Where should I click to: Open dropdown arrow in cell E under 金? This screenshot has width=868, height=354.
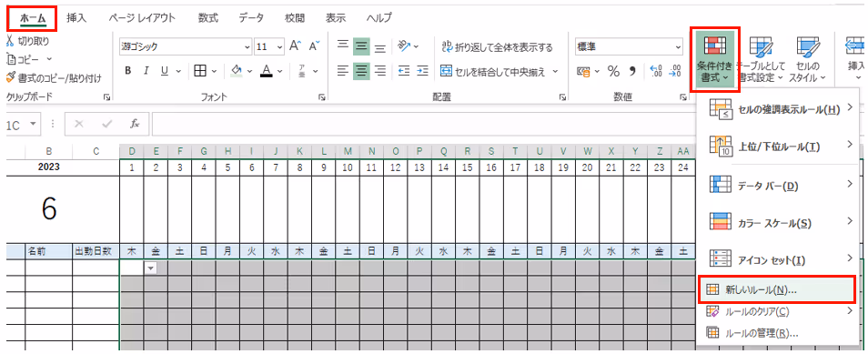(x=151, y=268)
